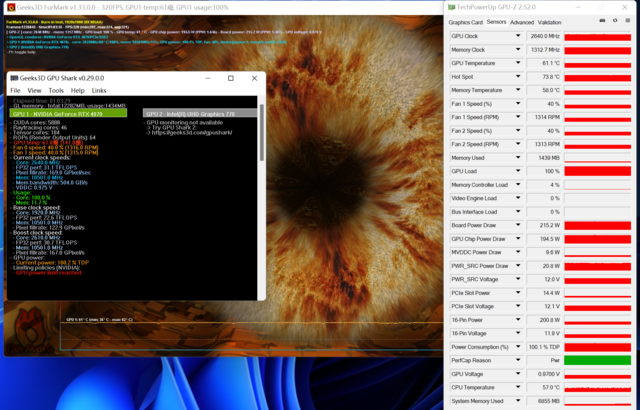Viewport: 640px width, 410px height.
Task: Open the View menu in GPU Shark
Action: pyautogui.click(x=35, y=90)
